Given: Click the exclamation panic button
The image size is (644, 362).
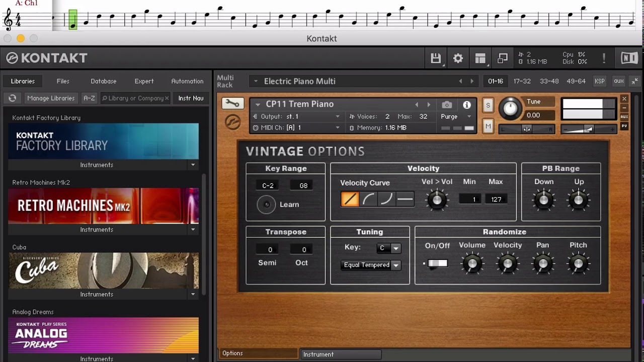Looking at the screenshot, I should point(604,58).
